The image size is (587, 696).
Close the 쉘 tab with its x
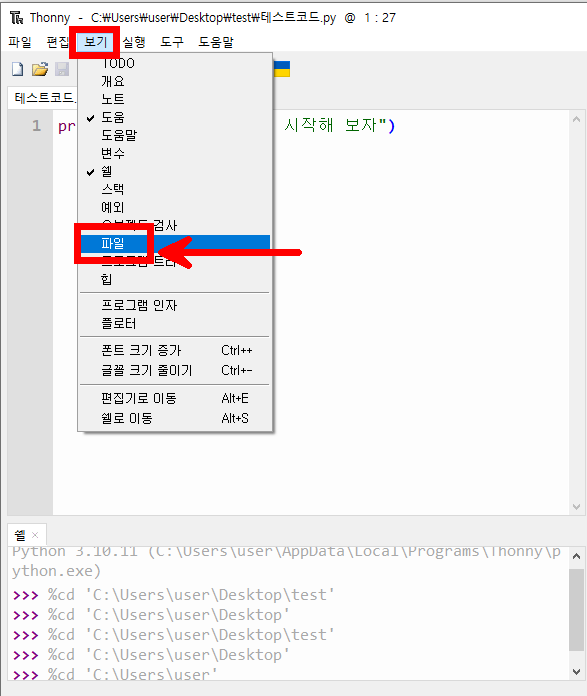[36, 535]
